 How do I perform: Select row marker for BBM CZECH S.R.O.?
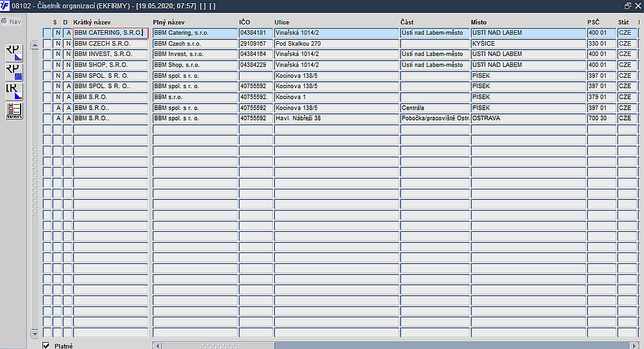[x=47, y=44]
